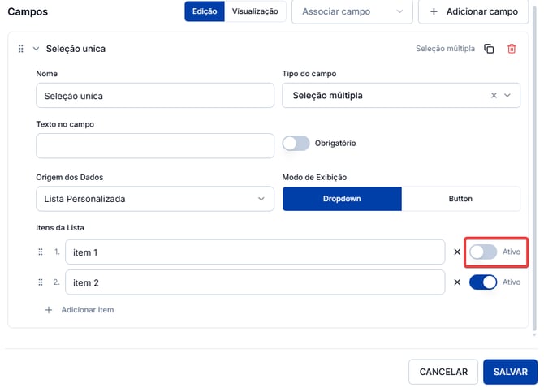Remove item 1 with its X icon
Viewport: 544px width, 392px height.
(x=457, y=252)
